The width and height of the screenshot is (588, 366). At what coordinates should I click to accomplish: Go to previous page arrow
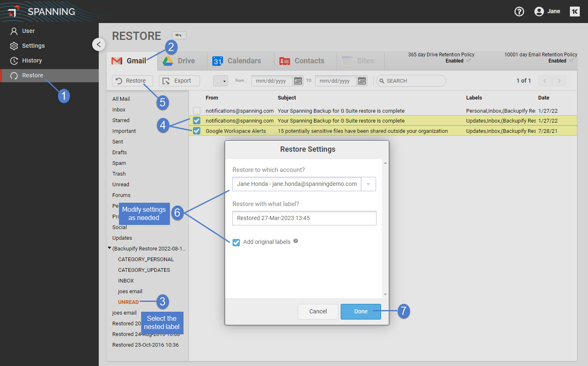coord(545,81)
